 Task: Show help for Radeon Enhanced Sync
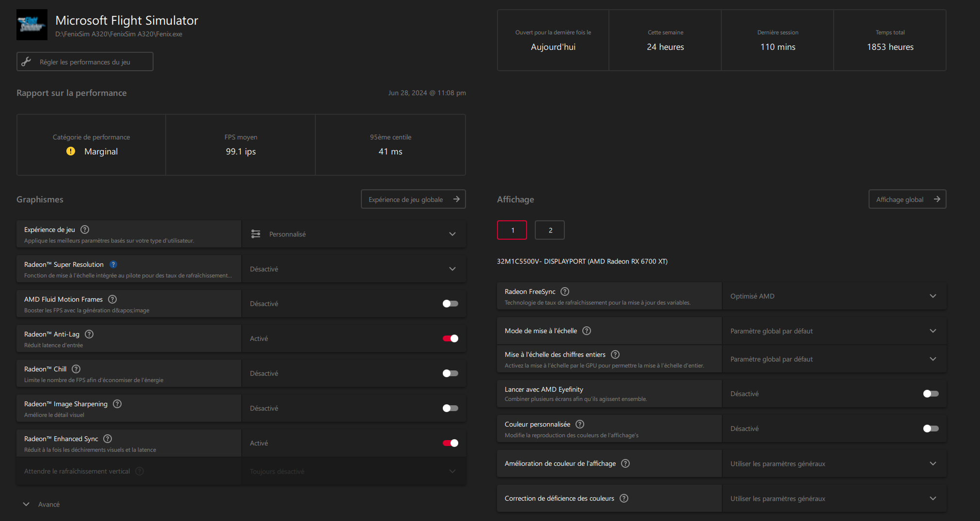point(108,439)
